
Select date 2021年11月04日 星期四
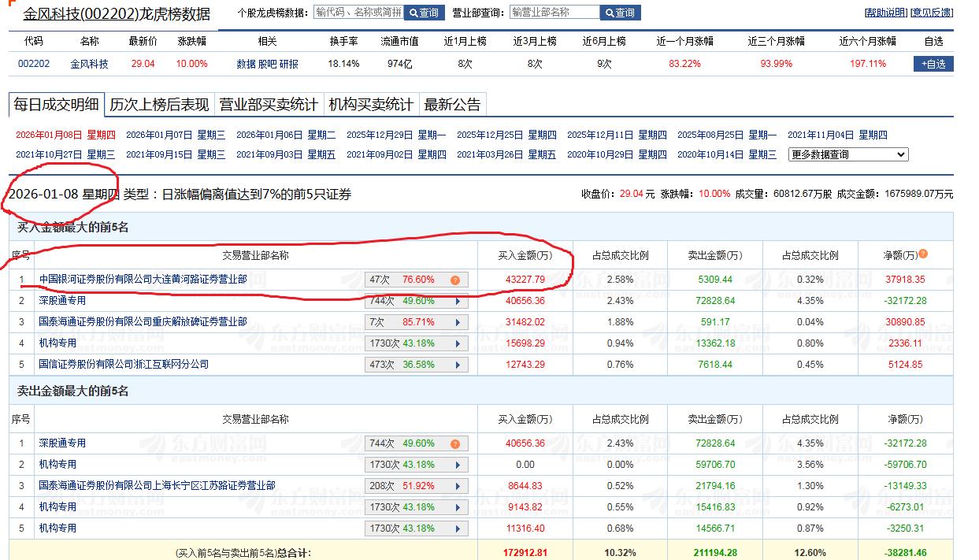pos(837,135)
